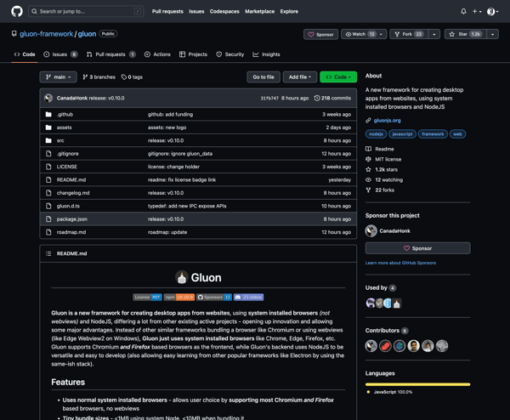Click the Discord online badge
Image resolution: width=510 pixels, height=420 pixels.
[248, 298]
